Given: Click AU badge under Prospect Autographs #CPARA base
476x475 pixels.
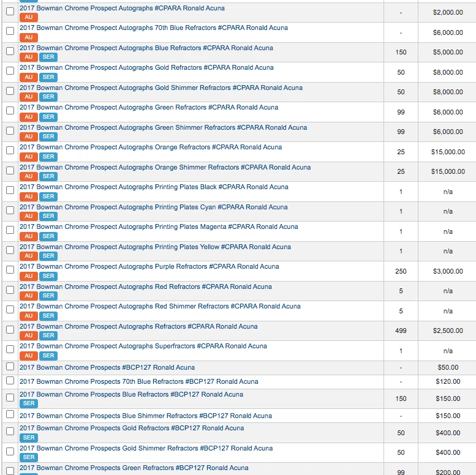Looking at the screenshot, I should [29, 17].
